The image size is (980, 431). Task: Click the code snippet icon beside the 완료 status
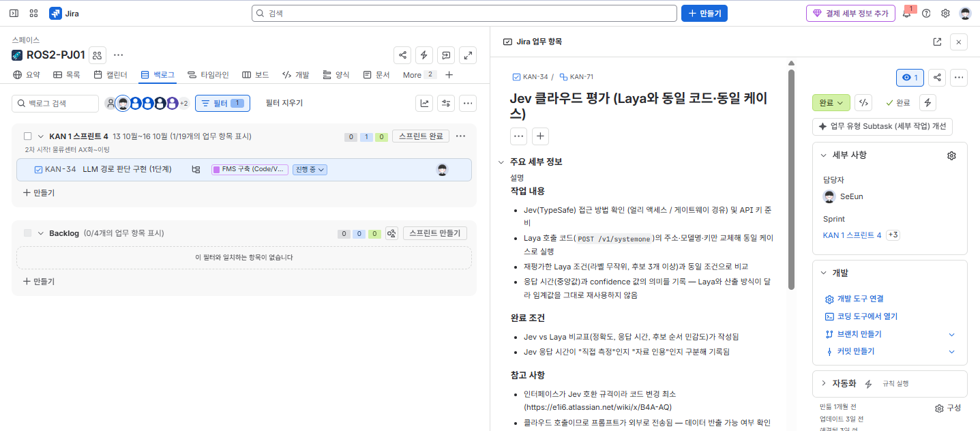click(x=863, y=103)
